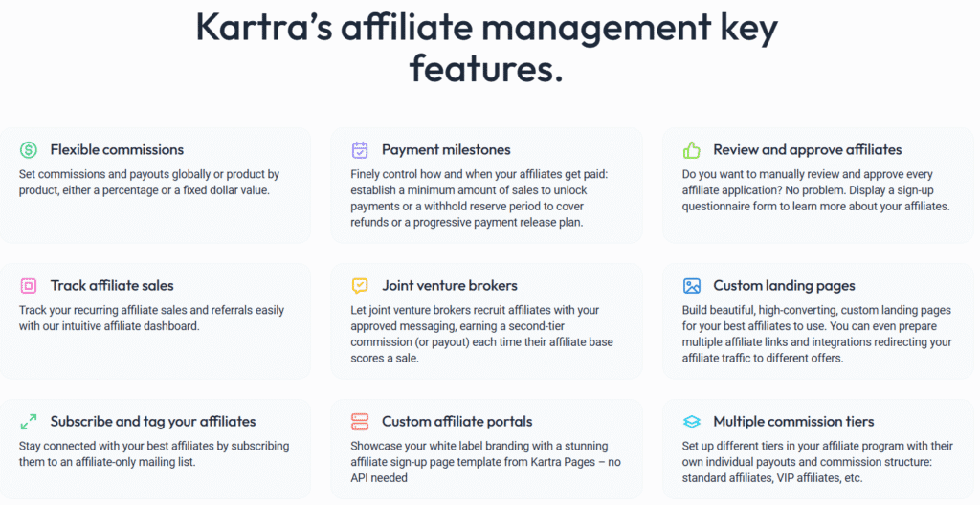The height and width of the screenshot is (505, 980).
Task: Click the green arrows icon beside Subscribe and tag
Action: (28, 422)
